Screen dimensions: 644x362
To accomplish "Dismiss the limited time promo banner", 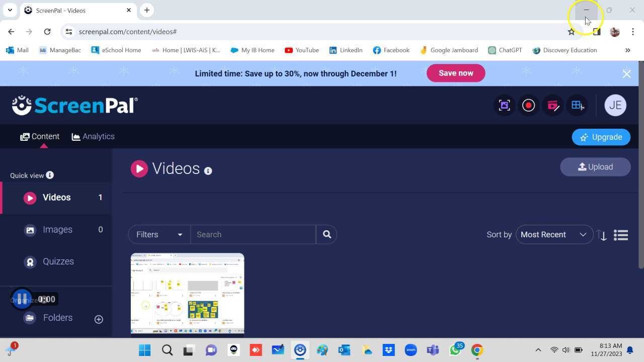I will pyautogui.click(x=626, y=74).
